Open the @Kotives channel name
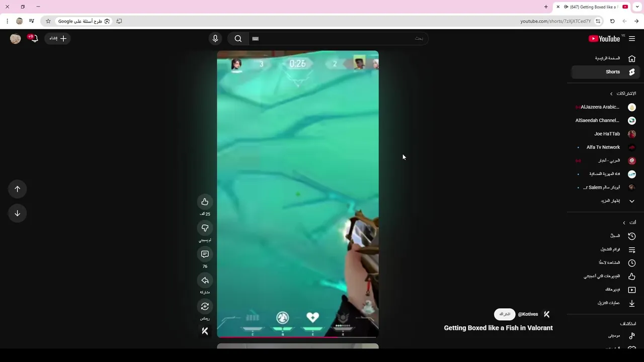Viewport: 644px width, 362px height. pos(528,314)
